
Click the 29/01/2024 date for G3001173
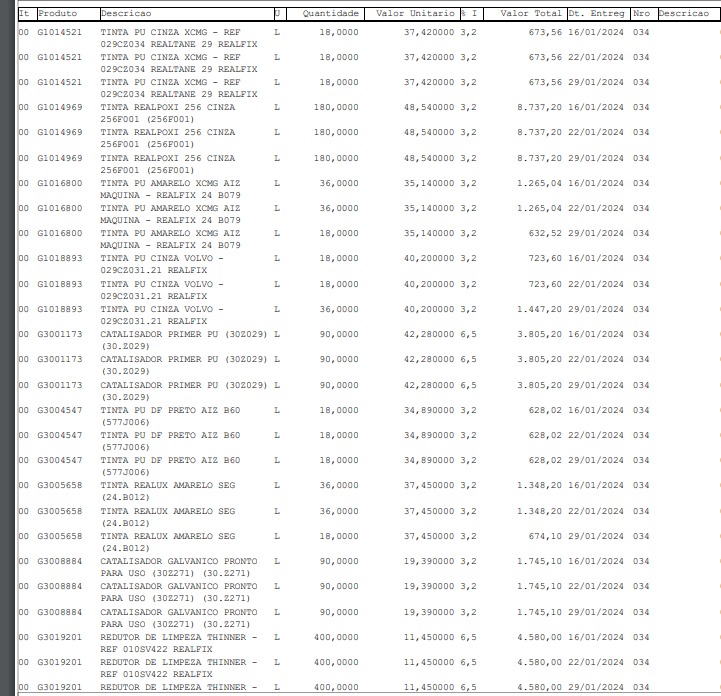coord(595,385)
